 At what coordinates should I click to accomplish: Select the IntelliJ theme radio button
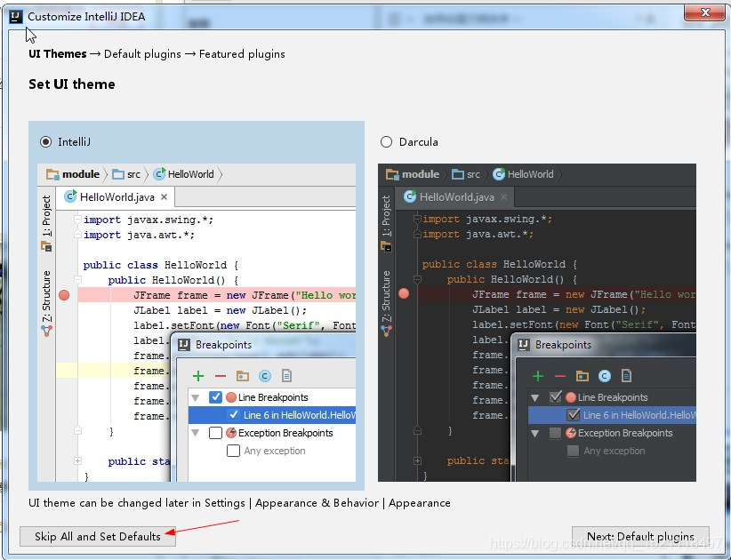click(x=45, y=141)
